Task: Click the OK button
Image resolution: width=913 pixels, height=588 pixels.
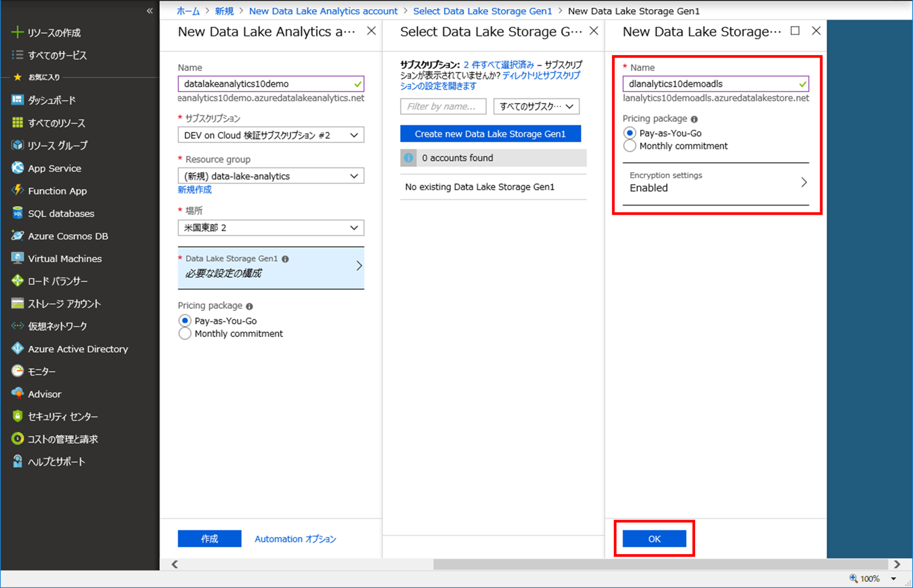Action: click(x=654, y=538)
